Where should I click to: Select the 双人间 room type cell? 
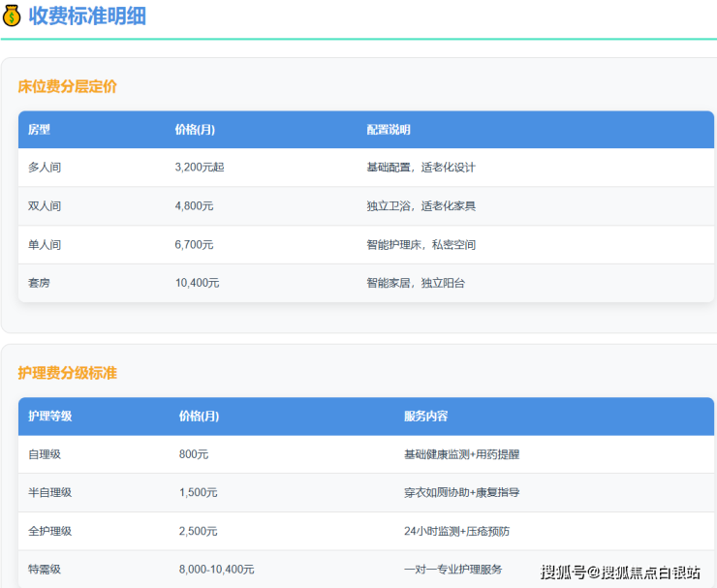coord(45,206)
